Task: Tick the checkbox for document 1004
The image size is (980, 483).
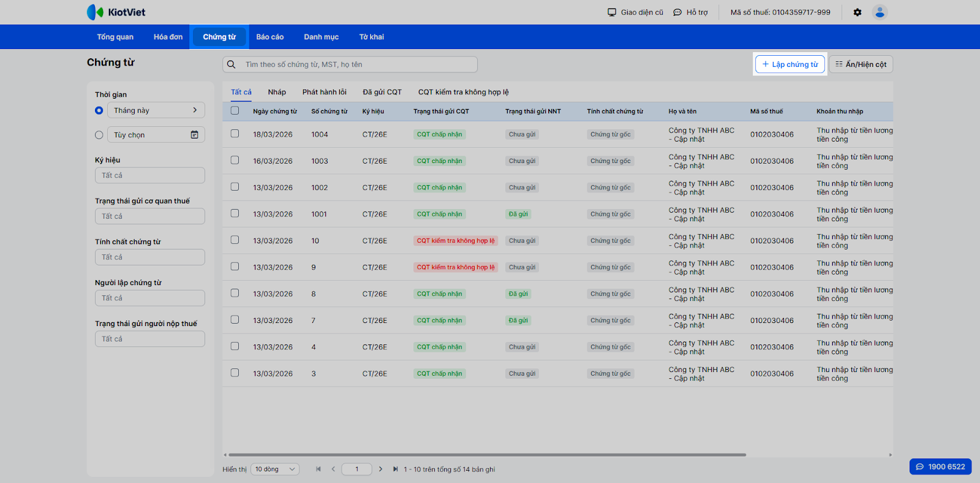Action: [235, 134]
